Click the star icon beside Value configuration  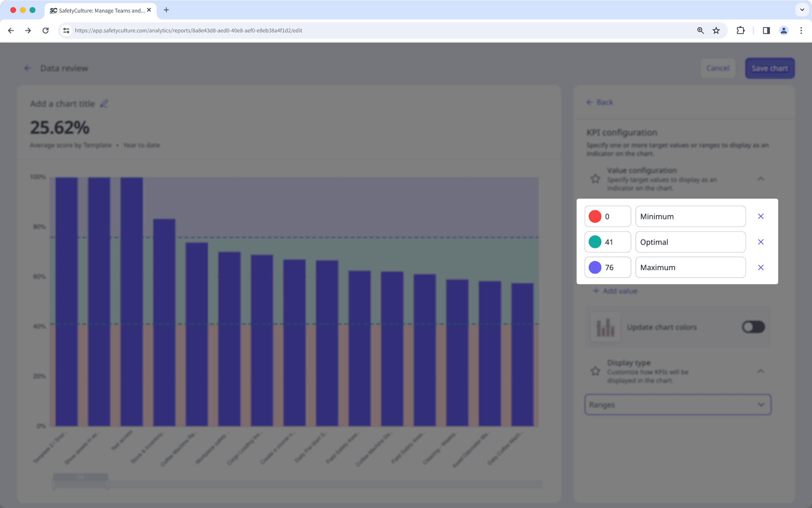click(595, 178)
